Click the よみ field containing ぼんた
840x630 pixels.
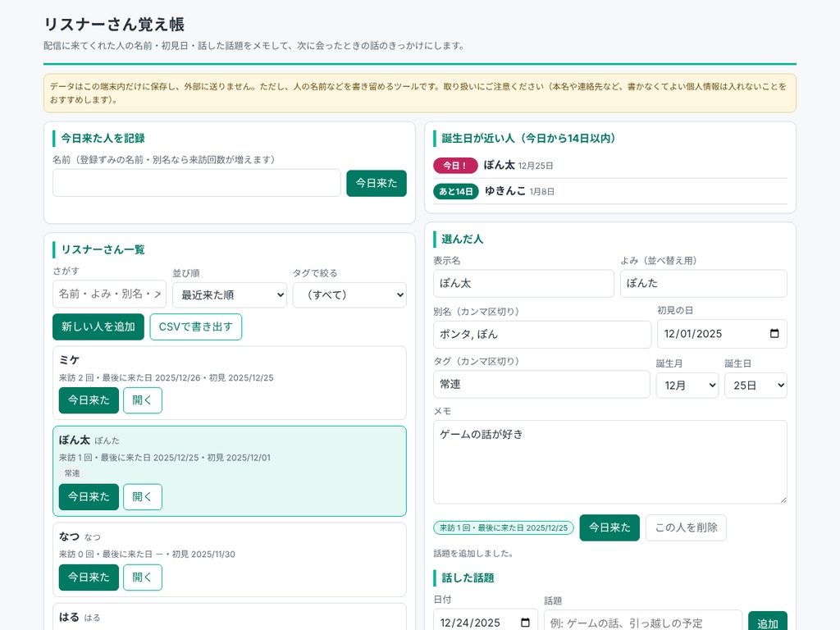pos(704,283)
